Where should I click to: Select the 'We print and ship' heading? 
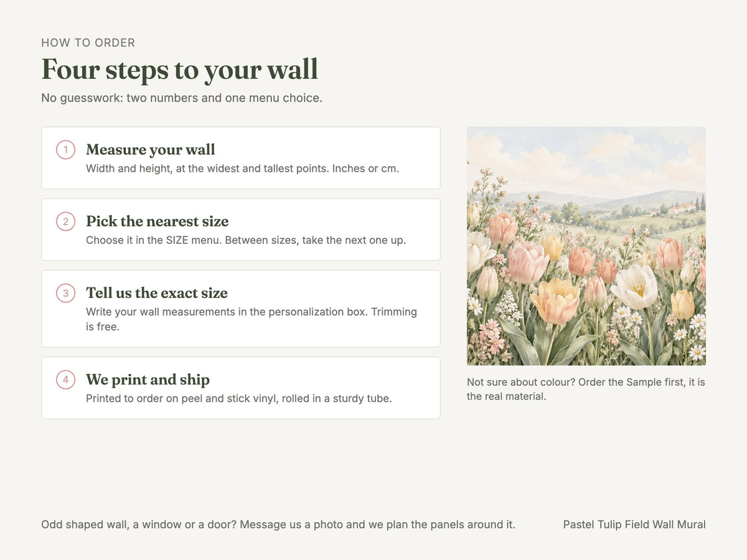(x=148, y=380)
